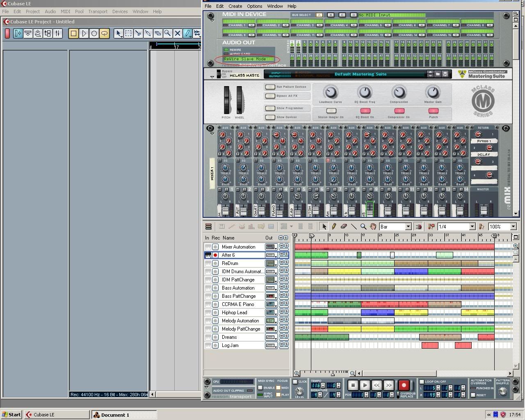This screenshot has width=525, height=420.
Task: Open the Devices menu in Cubase
Action: click(120, 11)
